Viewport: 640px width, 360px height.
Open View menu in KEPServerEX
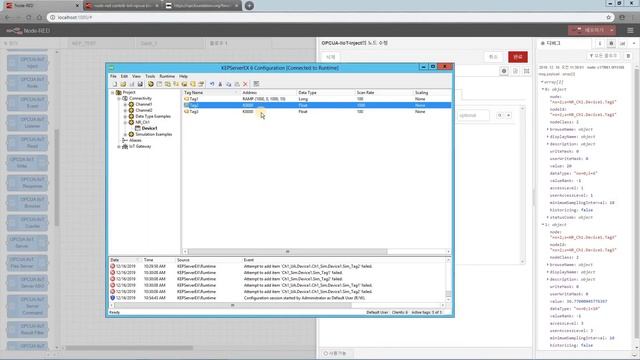pyautogui.click(x=136, y=76)
